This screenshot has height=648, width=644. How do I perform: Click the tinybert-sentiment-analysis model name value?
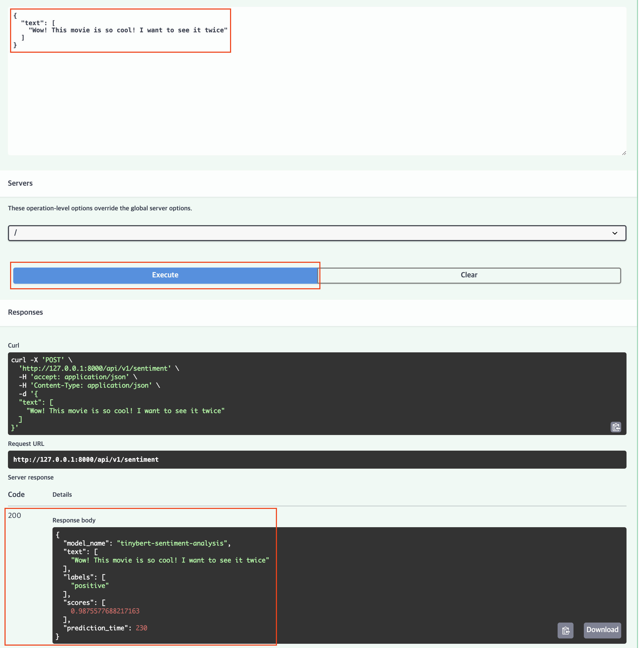point(172,543)
